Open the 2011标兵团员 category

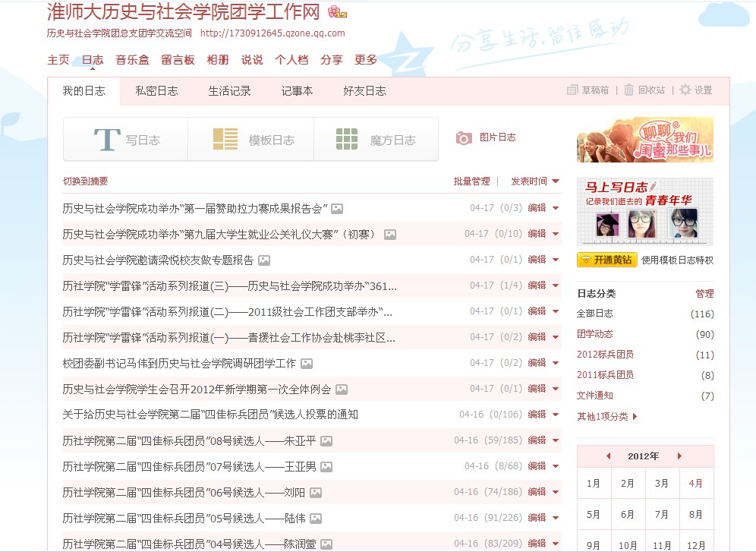605,375
